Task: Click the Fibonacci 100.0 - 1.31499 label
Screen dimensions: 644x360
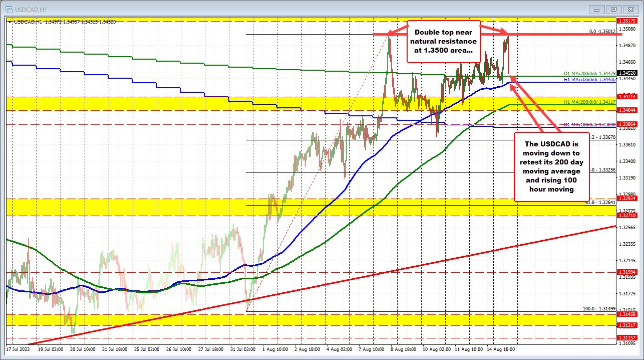Action: coord(600,309)
